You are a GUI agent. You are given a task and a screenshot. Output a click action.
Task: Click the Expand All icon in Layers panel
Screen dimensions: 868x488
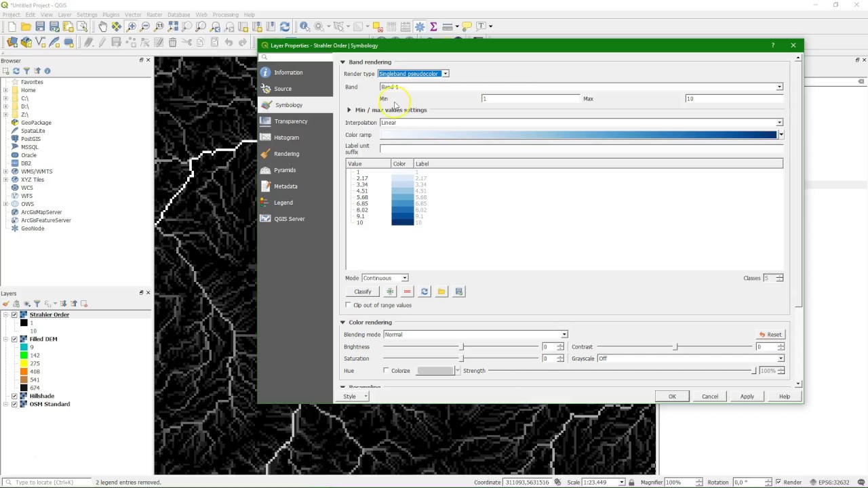pyautogui.click(x=64, y=304)
